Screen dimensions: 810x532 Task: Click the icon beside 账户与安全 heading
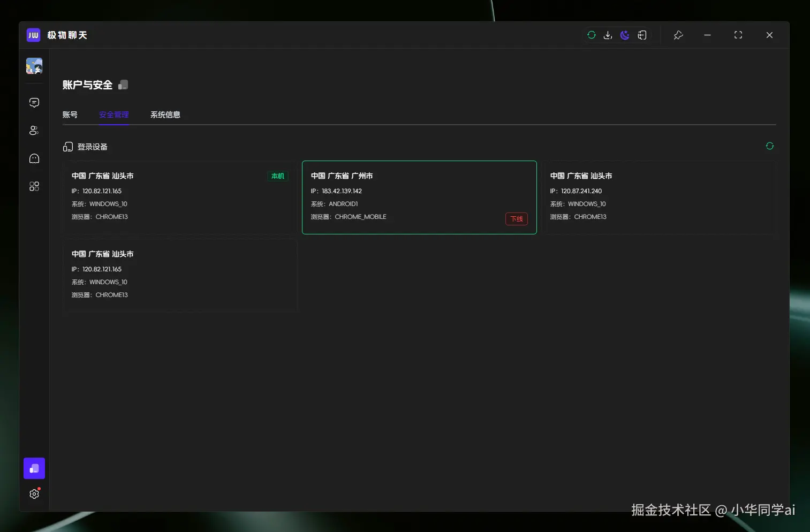pos(123,85)
